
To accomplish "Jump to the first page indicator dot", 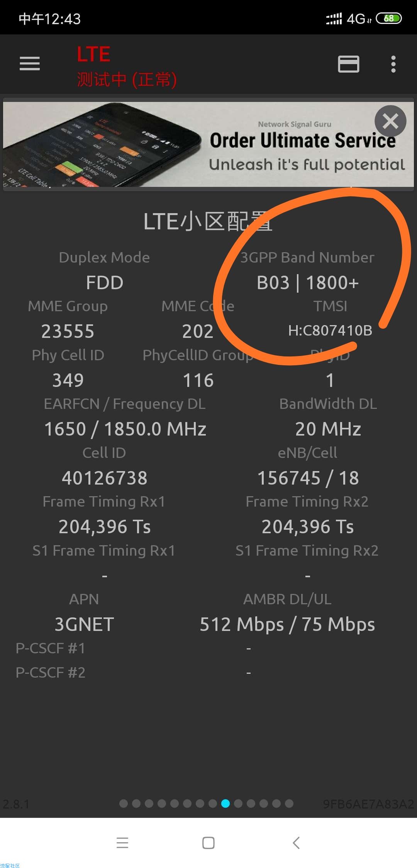I will (124, 804).
